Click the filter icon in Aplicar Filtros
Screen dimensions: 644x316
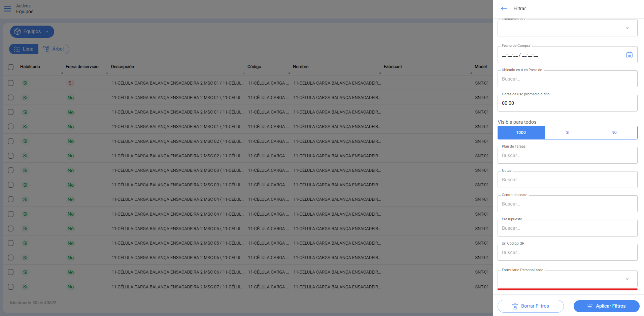589,306
